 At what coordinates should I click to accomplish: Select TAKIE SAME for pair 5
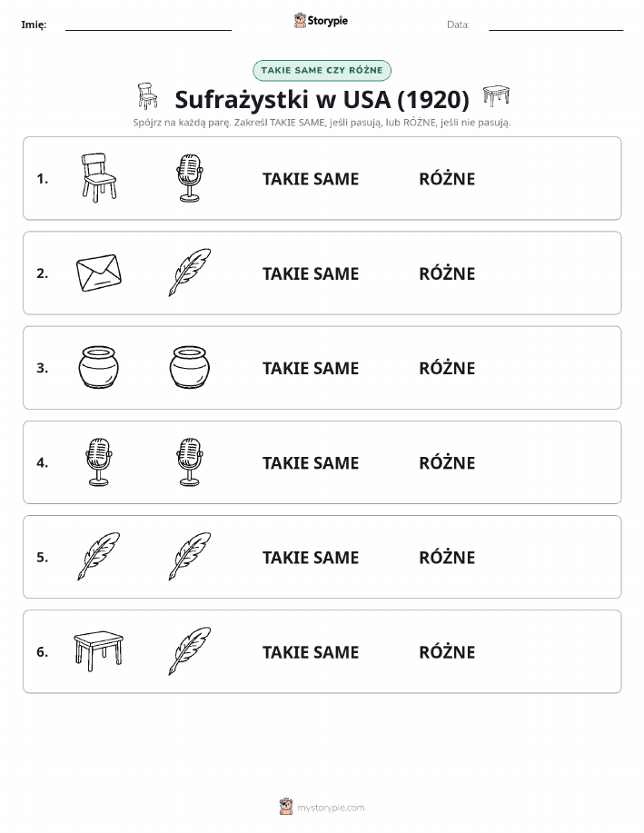[x=311, y=557]
